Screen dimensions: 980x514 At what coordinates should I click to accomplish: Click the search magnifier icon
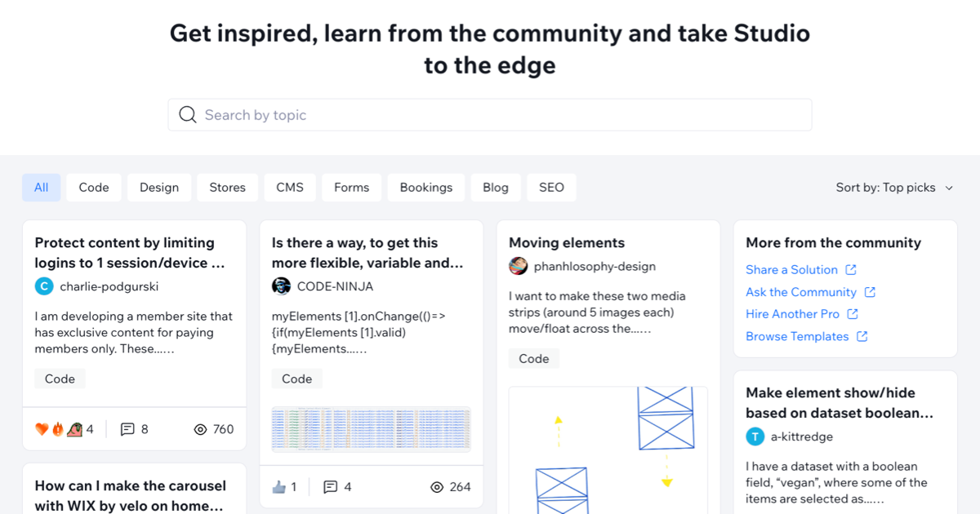[188, 114]
